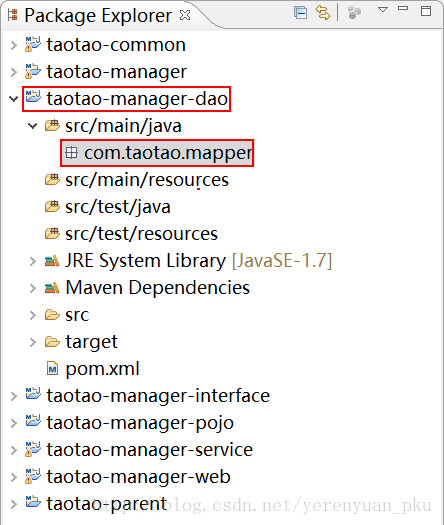
Task: Select the src/test/java label
Action: click(x=118, y=207)
